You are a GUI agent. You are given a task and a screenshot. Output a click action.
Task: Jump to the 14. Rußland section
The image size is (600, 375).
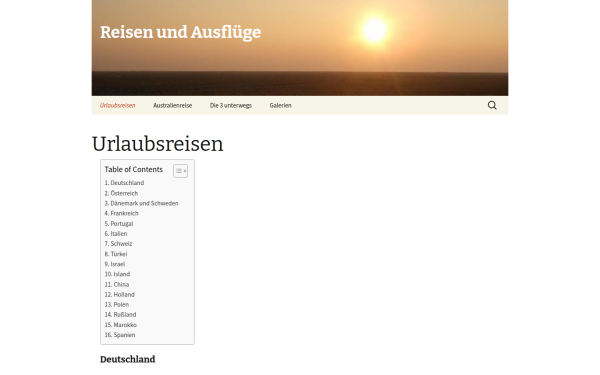tap(121, 315)
